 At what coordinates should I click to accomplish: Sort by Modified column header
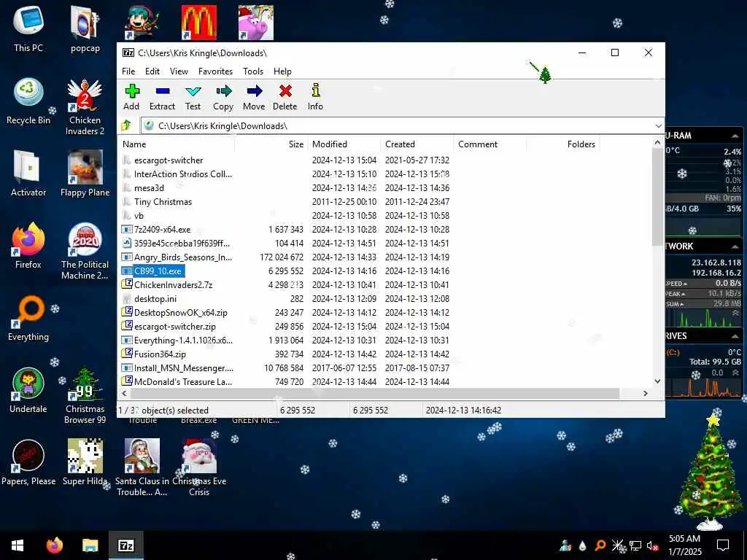pyautogui.click(x=344, y=144)
